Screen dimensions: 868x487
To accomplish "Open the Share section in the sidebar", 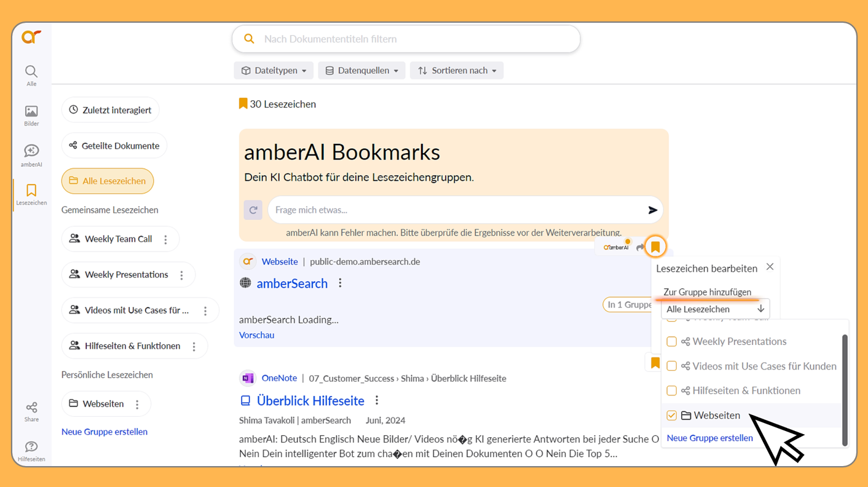I will [x=31, y=411].
